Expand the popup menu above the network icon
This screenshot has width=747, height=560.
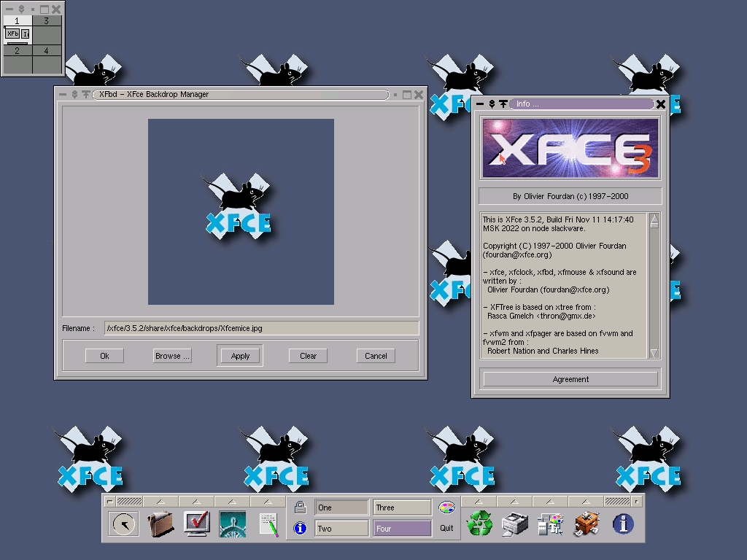[x=550, y=502]
